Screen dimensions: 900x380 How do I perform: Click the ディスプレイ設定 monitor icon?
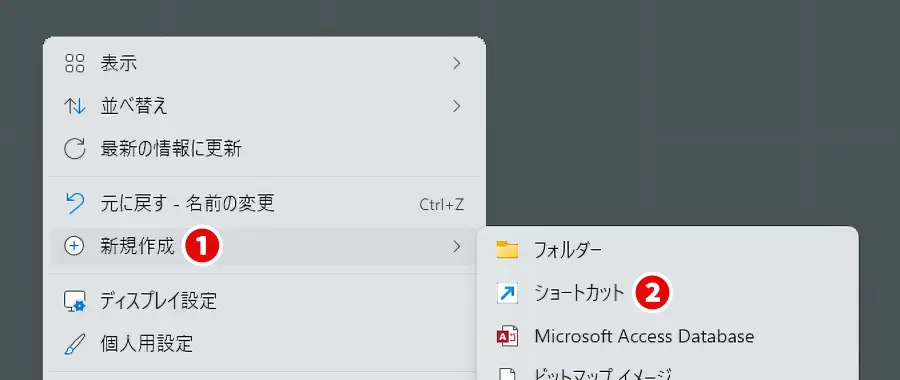75,301
